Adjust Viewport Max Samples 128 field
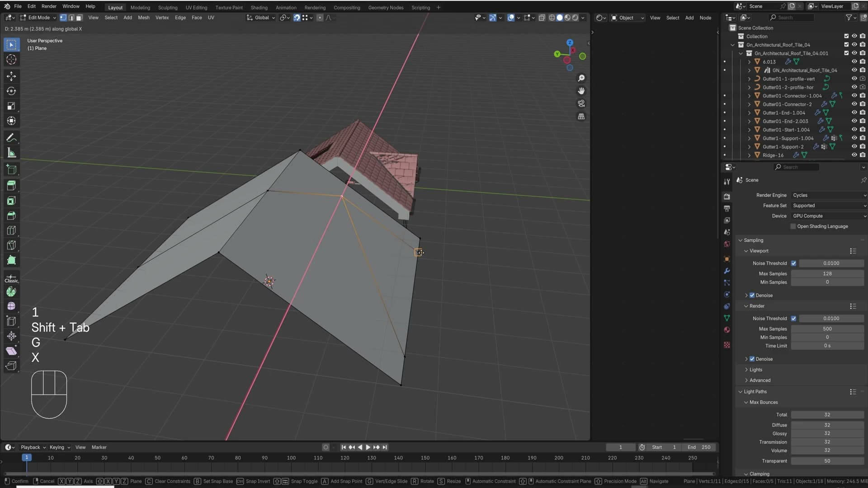868x488 pixels. coord(827,274)
